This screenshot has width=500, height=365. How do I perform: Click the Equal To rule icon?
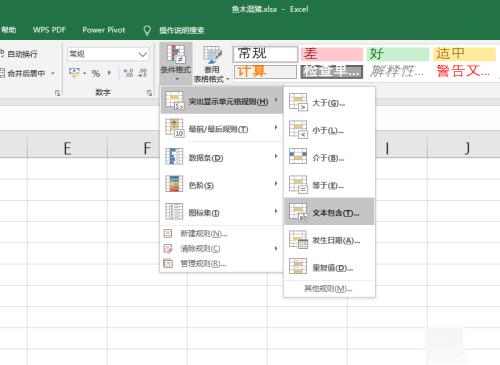tap(298, 184)
